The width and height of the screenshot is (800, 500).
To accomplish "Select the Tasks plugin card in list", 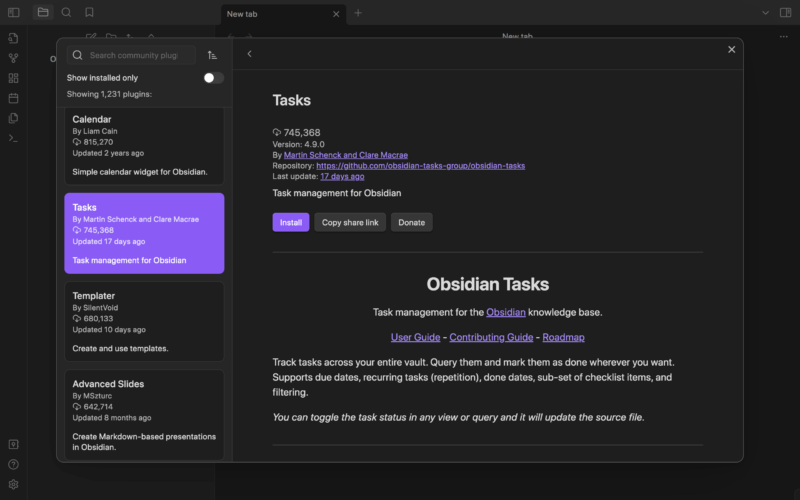I will 144,233.
